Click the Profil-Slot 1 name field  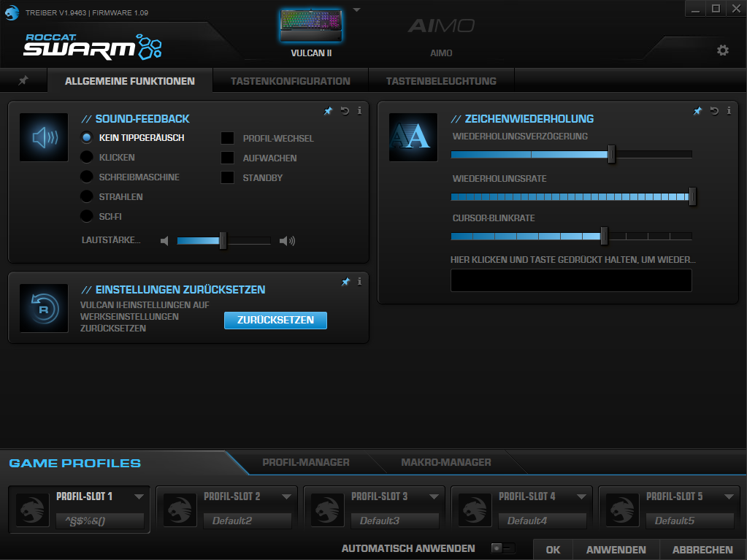pos(100,521)
